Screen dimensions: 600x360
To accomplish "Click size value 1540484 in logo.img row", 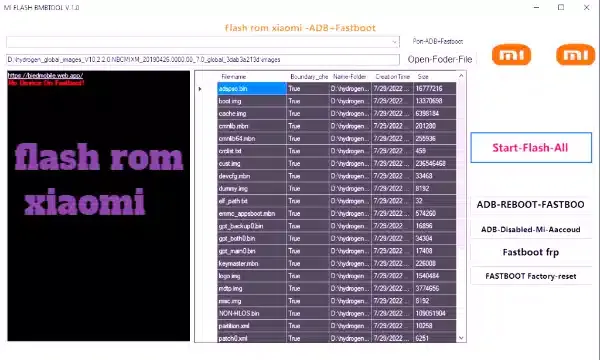I will [x=435, y=276].
